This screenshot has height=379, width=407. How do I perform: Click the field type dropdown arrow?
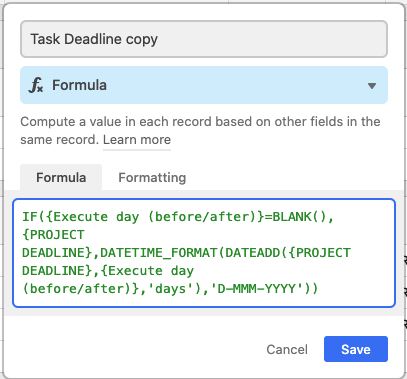pos(372,86)
